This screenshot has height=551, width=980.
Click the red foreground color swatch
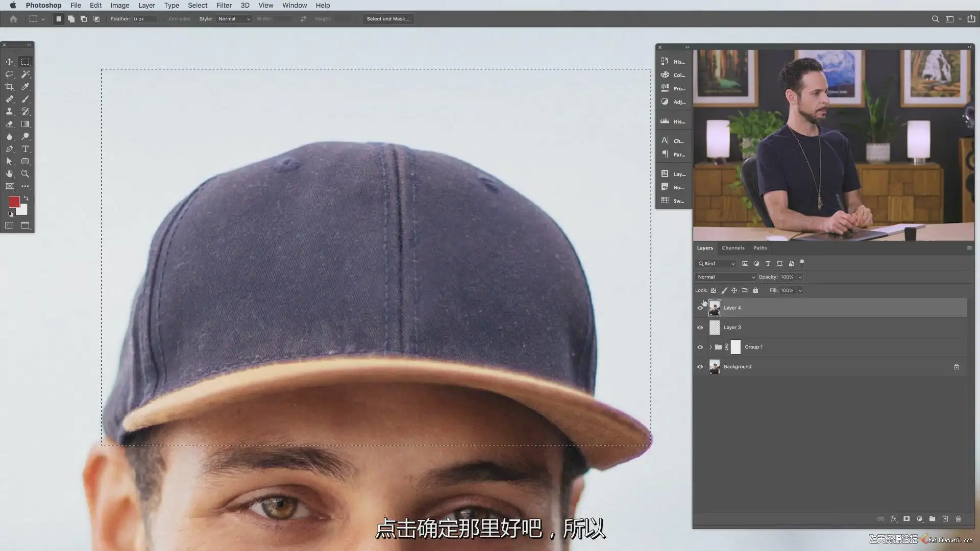click(14, 202)
